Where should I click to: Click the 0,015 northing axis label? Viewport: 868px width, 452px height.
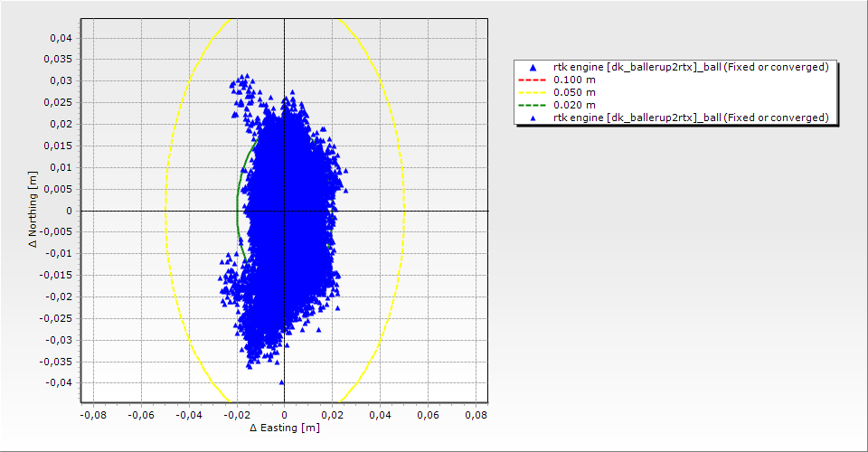coord(58,146)
